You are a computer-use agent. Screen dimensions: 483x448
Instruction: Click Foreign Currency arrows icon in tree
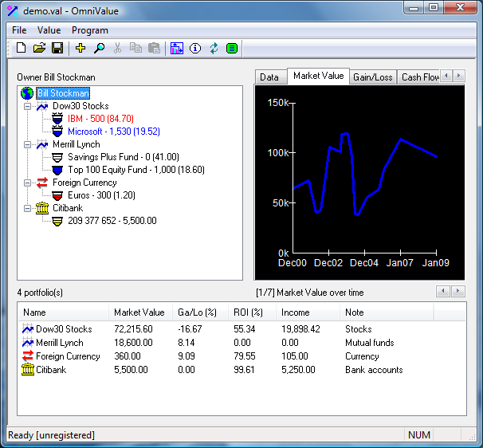coord(42,183)
